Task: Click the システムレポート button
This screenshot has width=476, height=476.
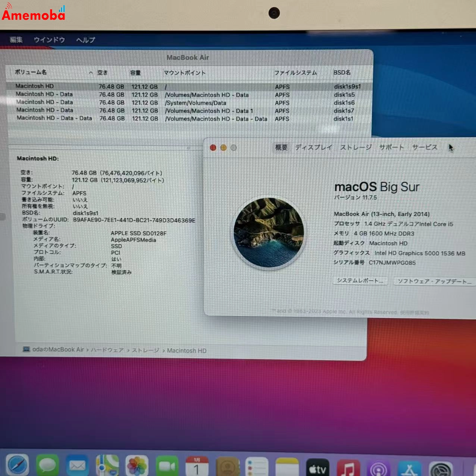Action: click(x=359, y=281)
